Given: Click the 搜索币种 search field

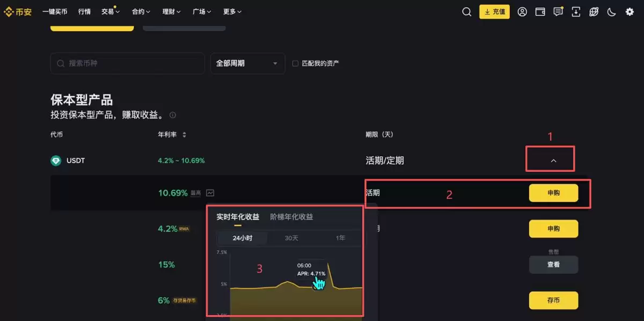Looking at the screenshot, I should tap(127, 63).
